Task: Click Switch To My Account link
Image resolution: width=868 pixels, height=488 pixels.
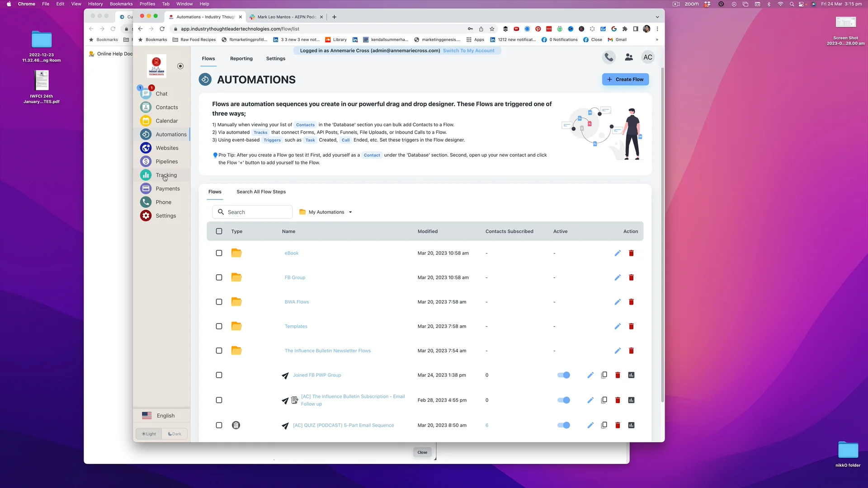Action: [468, 51]
